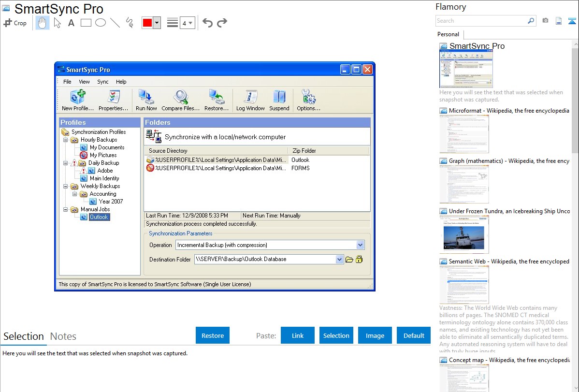Click the camera capture icon
Screen dimensions: 579x392
[545, 21]
